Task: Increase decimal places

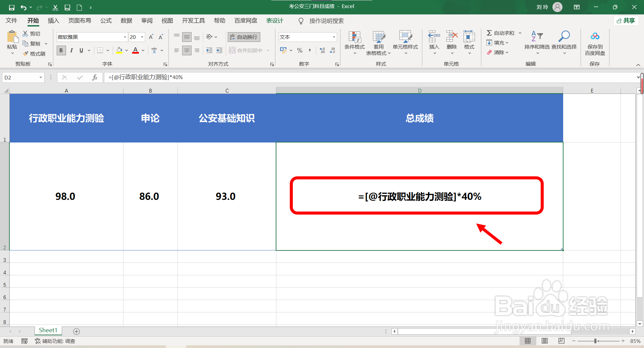Action: [322, 50]
